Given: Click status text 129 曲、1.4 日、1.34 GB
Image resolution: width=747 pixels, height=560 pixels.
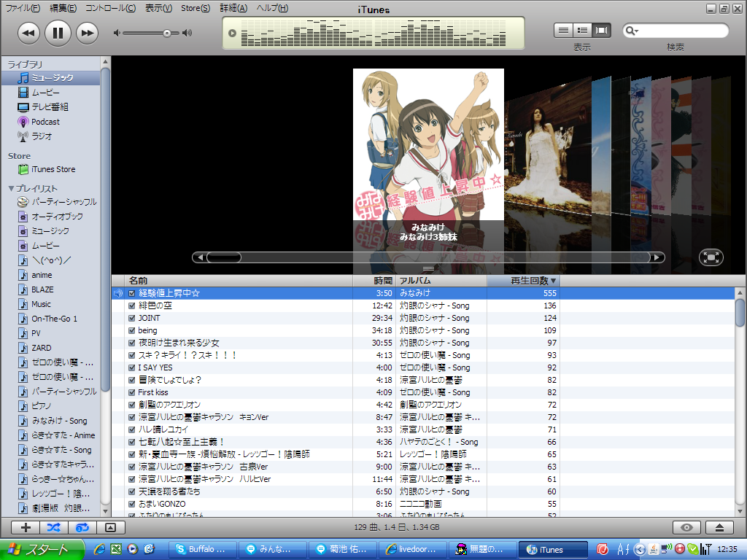Looking at the screenshot, I should pos(397,528).
